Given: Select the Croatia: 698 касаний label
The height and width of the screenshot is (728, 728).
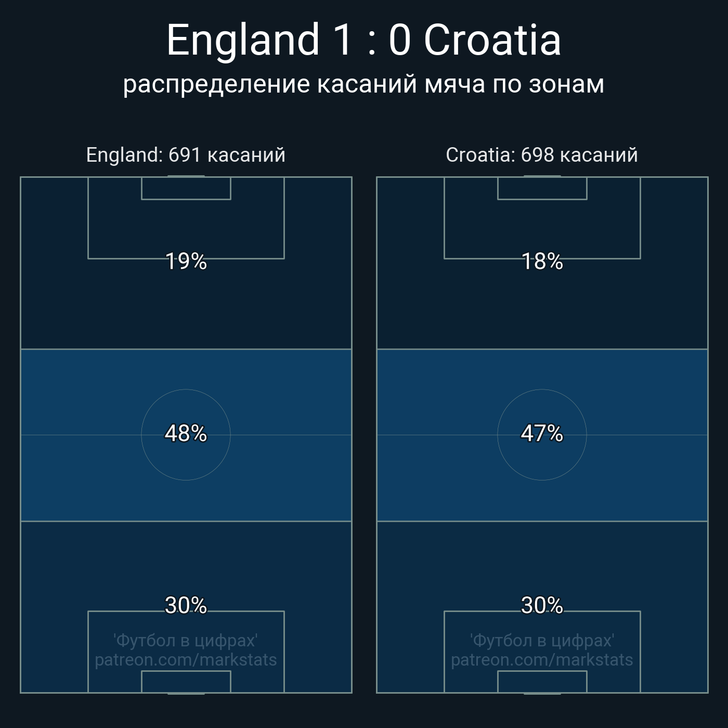Looking at the screenshot, I should [542, 155].
